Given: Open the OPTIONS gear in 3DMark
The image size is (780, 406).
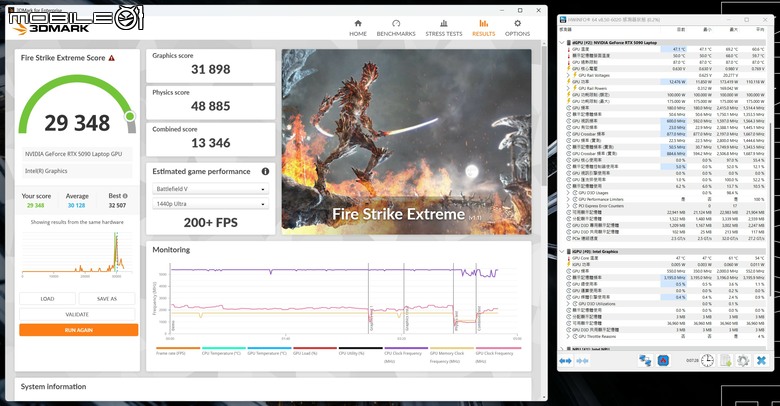Looking at the screenshot, I should [x=517, y=28].
